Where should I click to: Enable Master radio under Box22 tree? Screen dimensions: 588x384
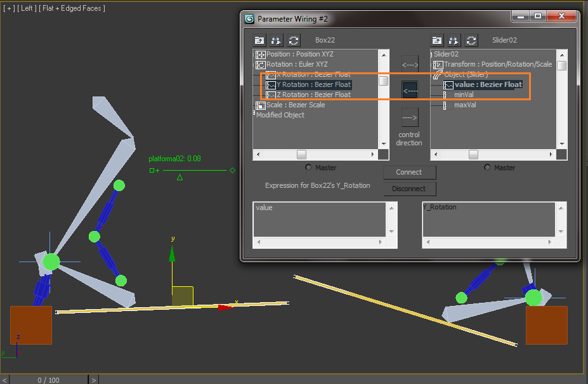308,168
